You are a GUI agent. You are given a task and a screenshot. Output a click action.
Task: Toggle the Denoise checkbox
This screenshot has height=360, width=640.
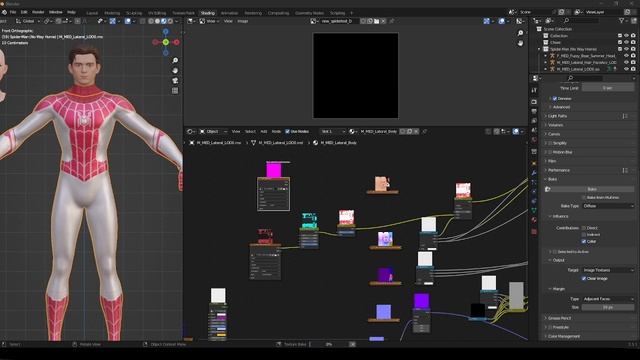[x=555, y=98]
